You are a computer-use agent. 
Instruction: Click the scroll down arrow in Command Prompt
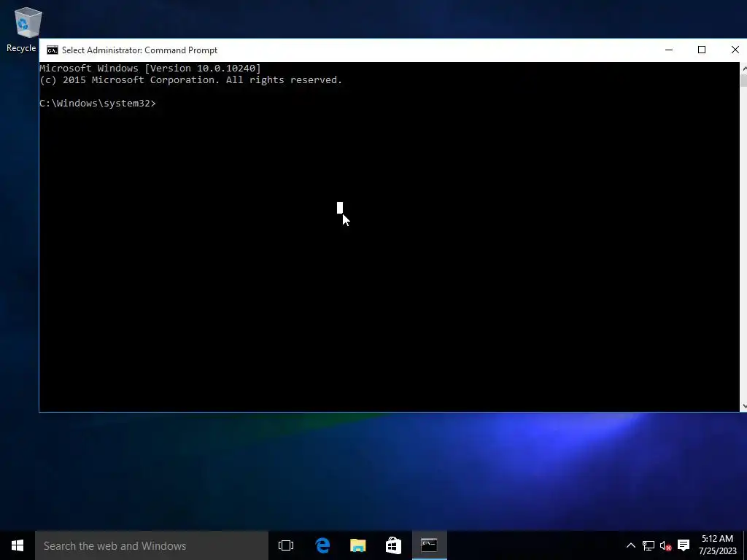tap(743, 406)
